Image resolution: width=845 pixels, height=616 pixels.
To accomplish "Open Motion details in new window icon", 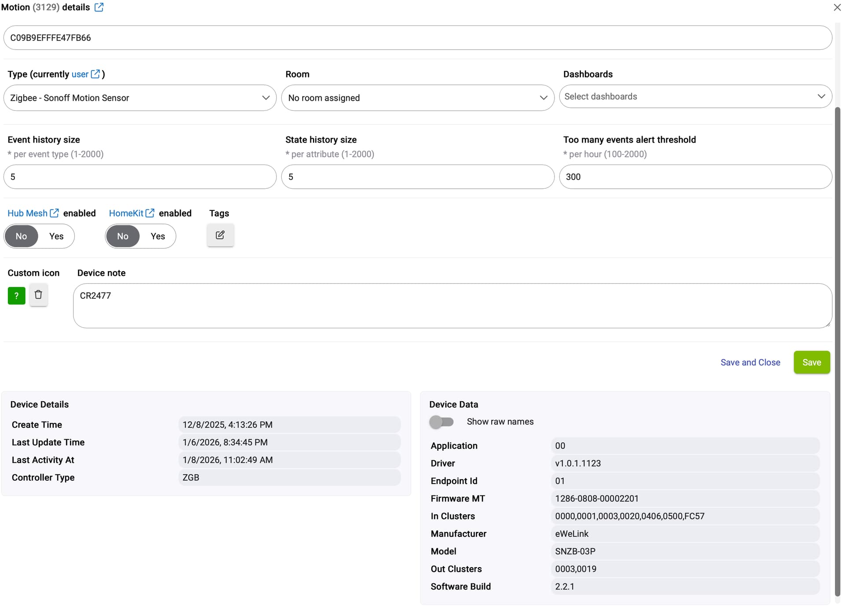I will pos(99,7).
